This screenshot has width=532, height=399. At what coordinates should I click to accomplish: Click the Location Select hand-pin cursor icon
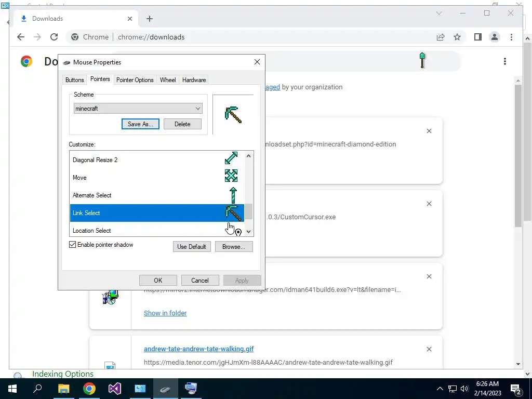click(x=233, y=229)
